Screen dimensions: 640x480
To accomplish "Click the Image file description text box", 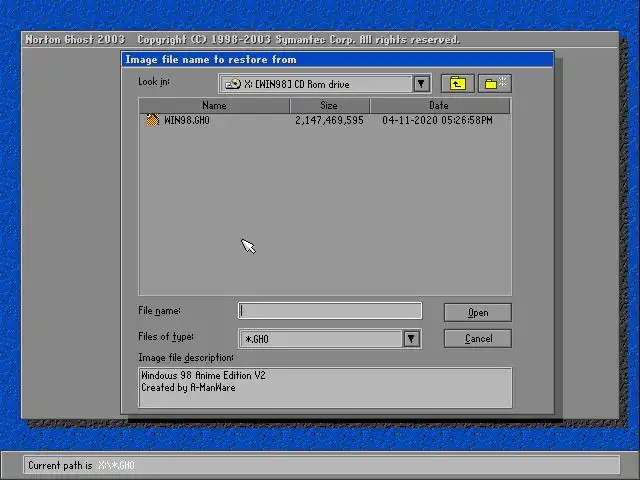I will 325,387.
